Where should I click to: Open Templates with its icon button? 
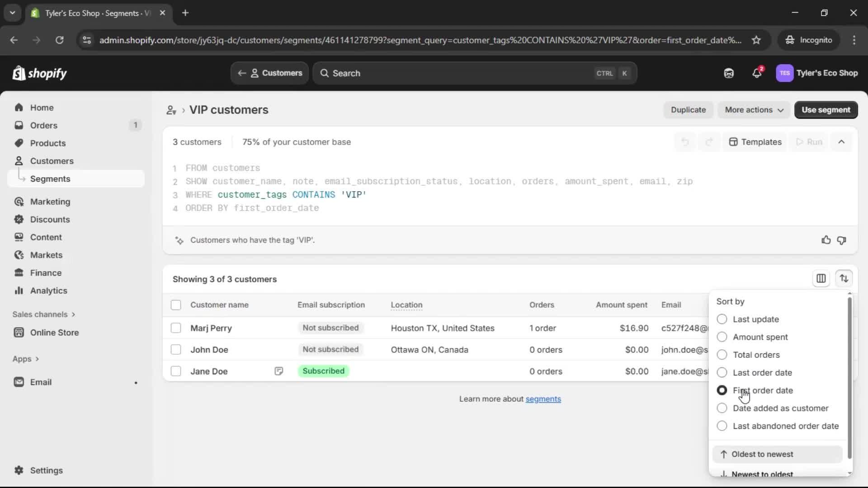click(755, 142)
